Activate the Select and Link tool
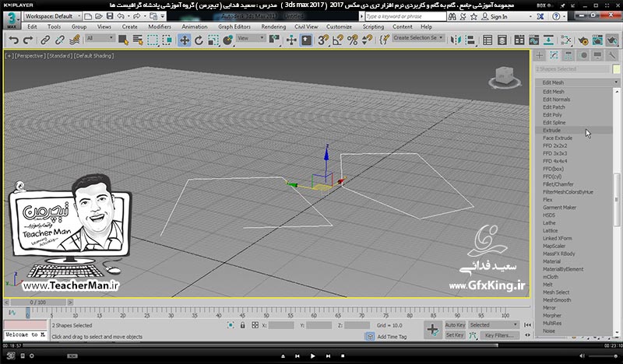 click(x=45, y=40)
